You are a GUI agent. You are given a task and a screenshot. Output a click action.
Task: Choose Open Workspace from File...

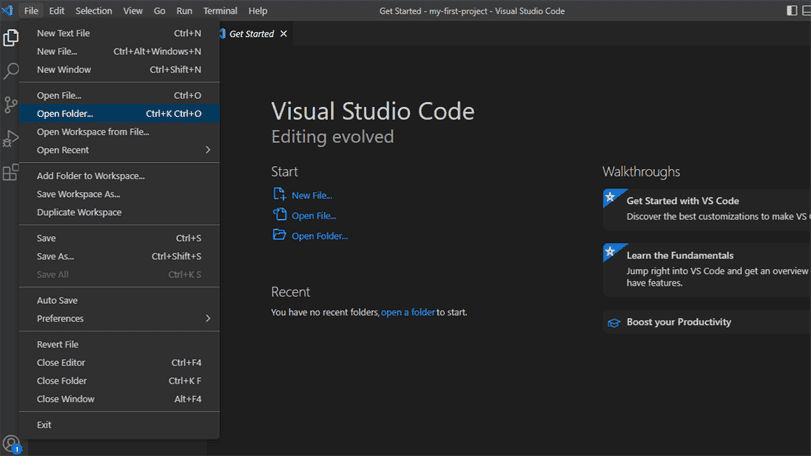119,132
